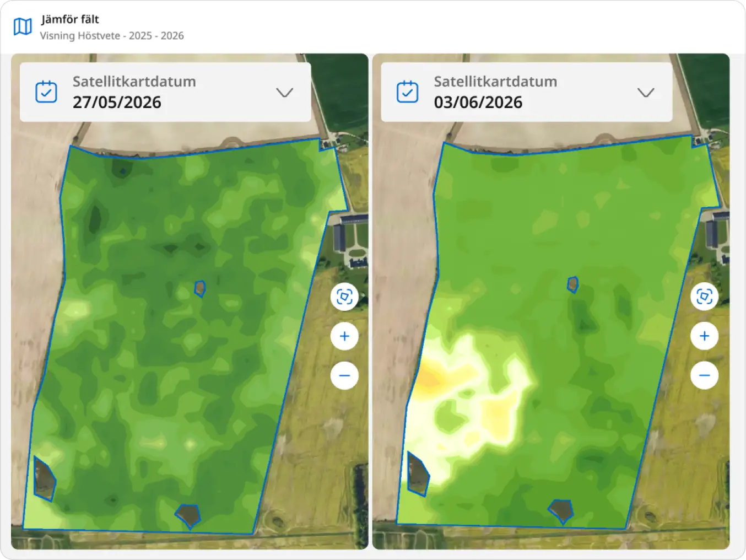Click the date text 03/06/2026
The height and width of the screenshot is (560, 746).
[478, 103]
